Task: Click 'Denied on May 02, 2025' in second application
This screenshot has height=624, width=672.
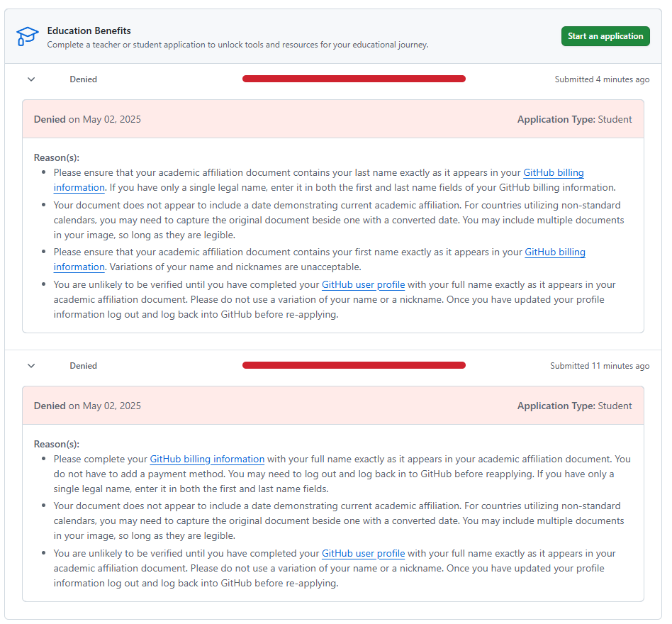Action: [87, 406]
